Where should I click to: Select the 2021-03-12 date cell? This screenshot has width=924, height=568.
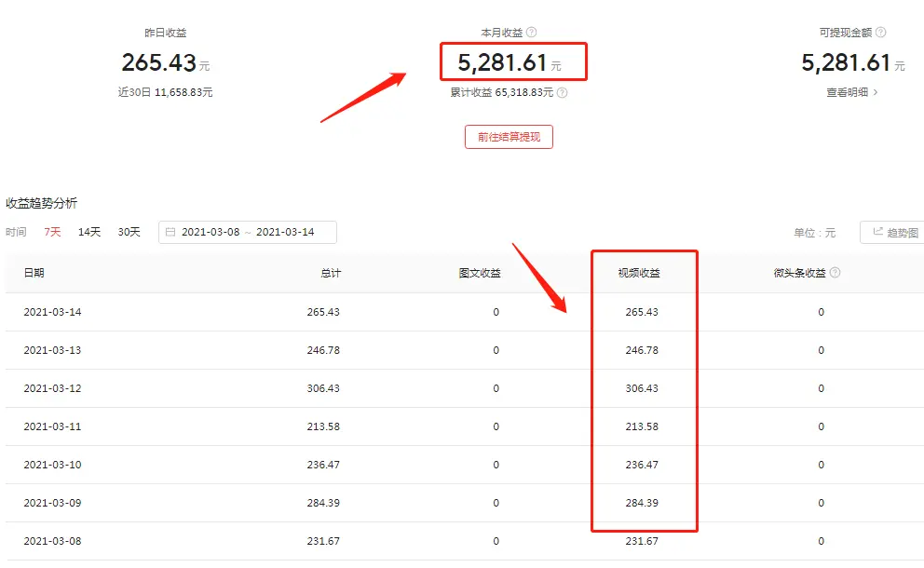point(52,389)
